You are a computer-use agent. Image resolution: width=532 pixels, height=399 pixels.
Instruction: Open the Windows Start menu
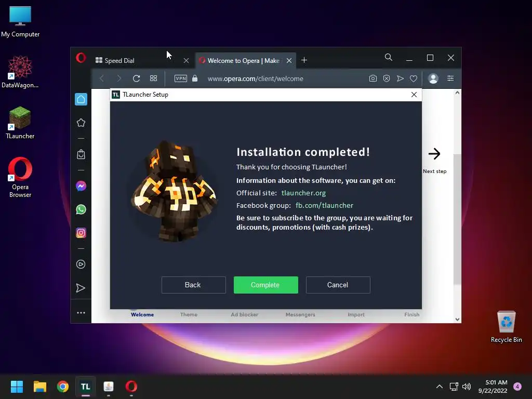pyautogui.click(x=17, y=387)
